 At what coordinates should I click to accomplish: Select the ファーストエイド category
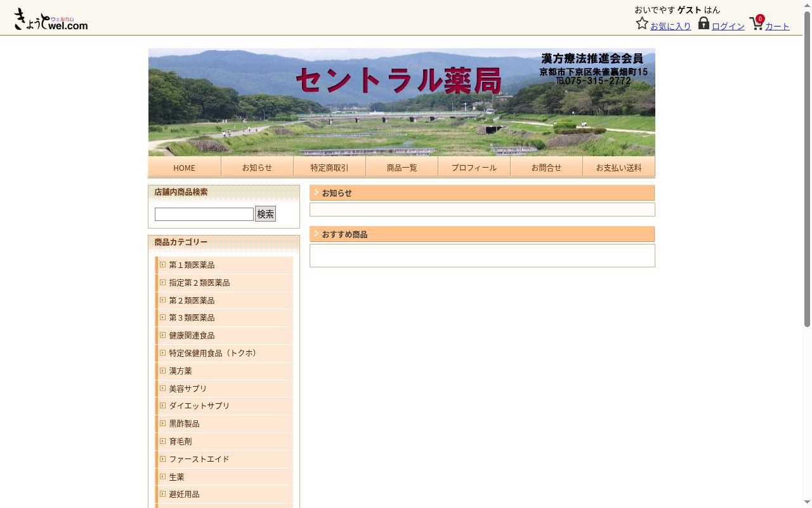[x=224, y=459]
